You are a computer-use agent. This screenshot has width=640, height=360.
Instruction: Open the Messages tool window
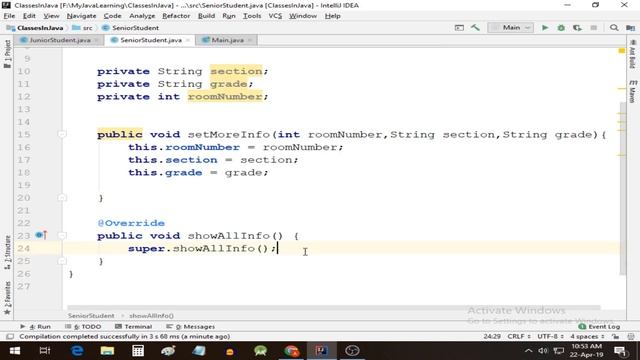191,327
